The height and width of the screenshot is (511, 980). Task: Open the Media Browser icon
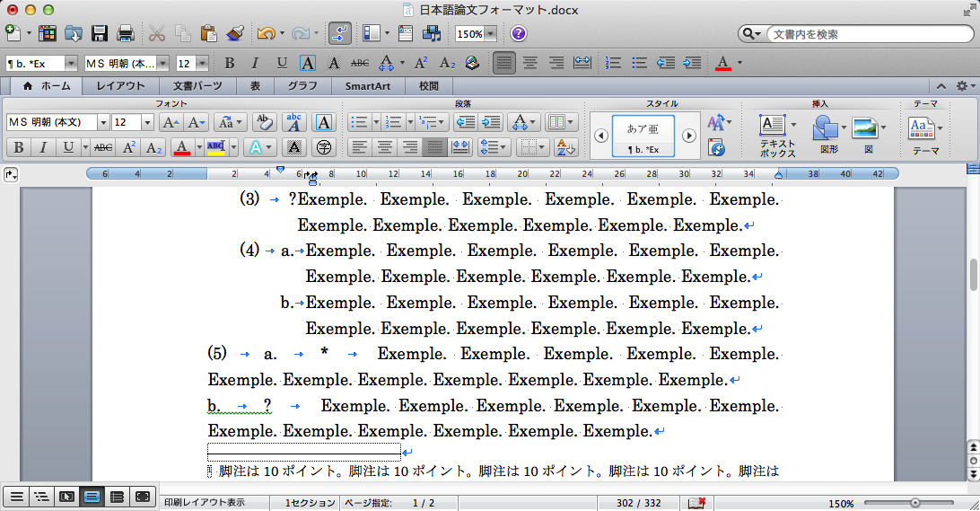click(432, 33)
